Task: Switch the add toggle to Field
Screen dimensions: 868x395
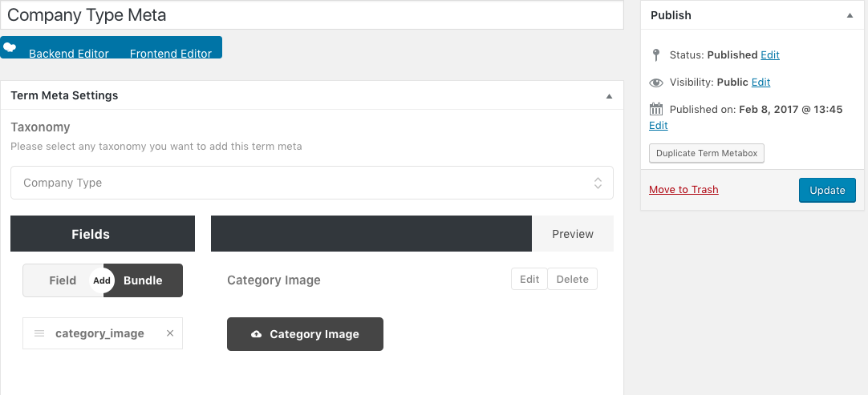Action: tap(62, 280)
